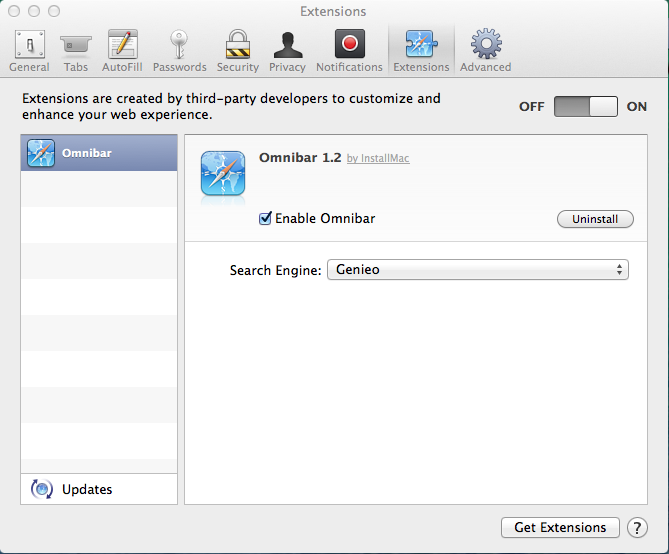Open the AutoFill preferences pane
669x554 pixels.
[x=122, y=51]
